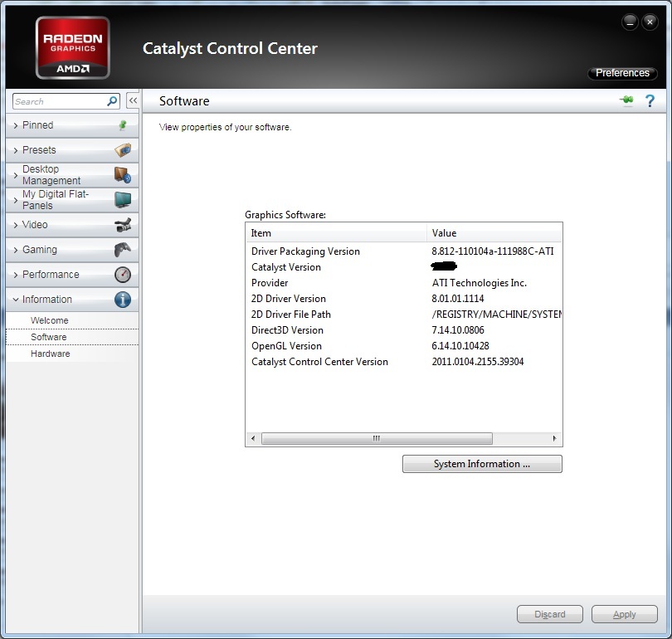Select the OpenGL Version row
Viewport: 672px width, 639px height.
coord(404,346)
